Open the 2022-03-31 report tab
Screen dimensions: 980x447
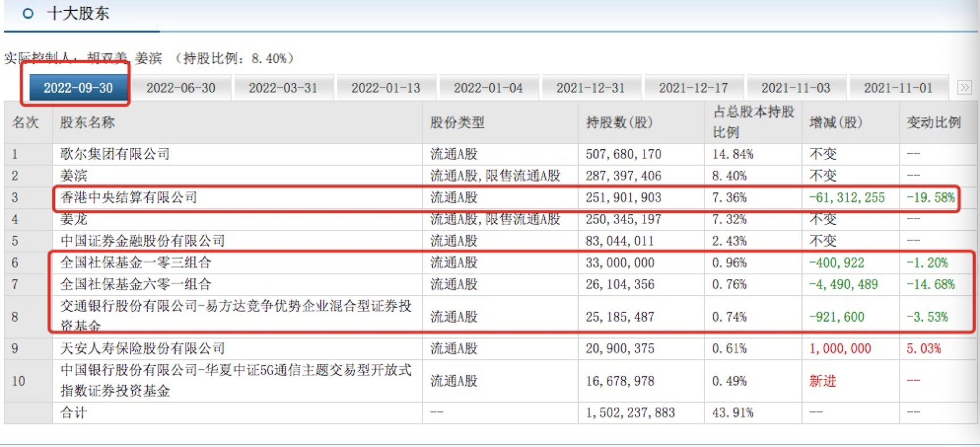tap(283, 88)
